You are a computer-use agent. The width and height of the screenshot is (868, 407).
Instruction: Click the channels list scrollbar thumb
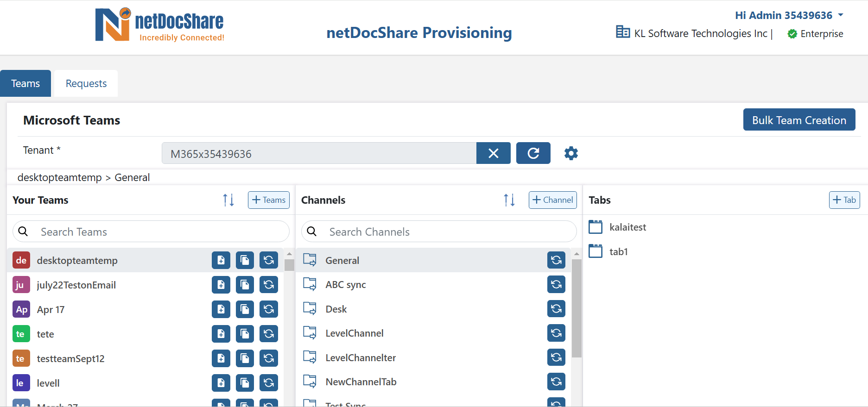[x=577, y=308]
